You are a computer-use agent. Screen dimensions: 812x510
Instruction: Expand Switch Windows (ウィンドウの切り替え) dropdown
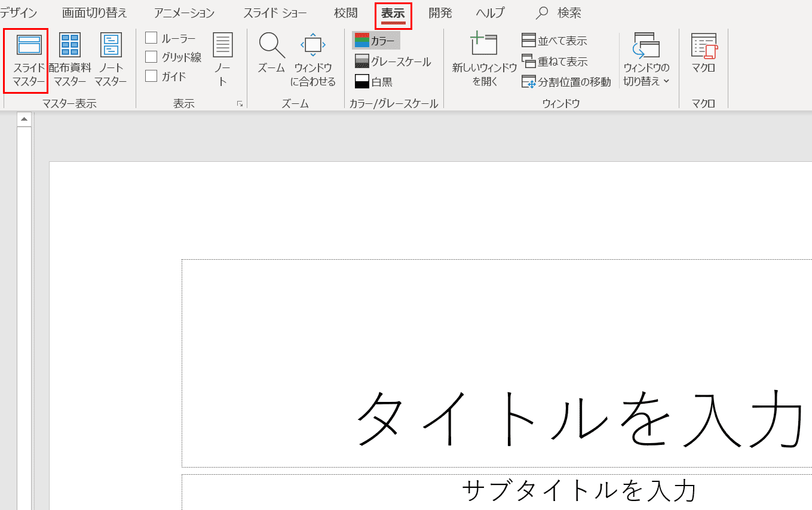click(x=646, y=60)
